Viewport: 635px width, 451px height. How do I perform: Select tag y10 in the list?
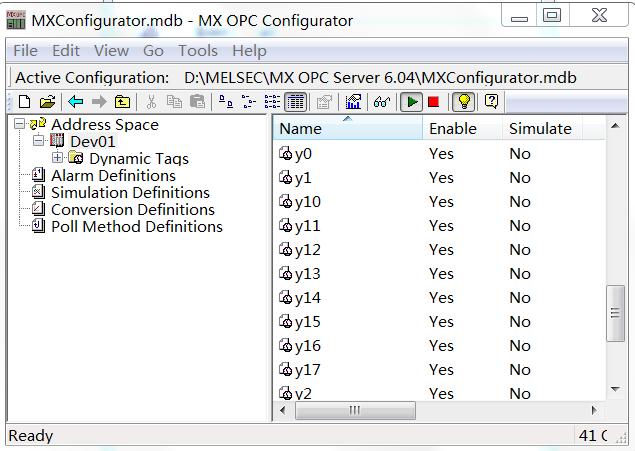tap(308, 202)
